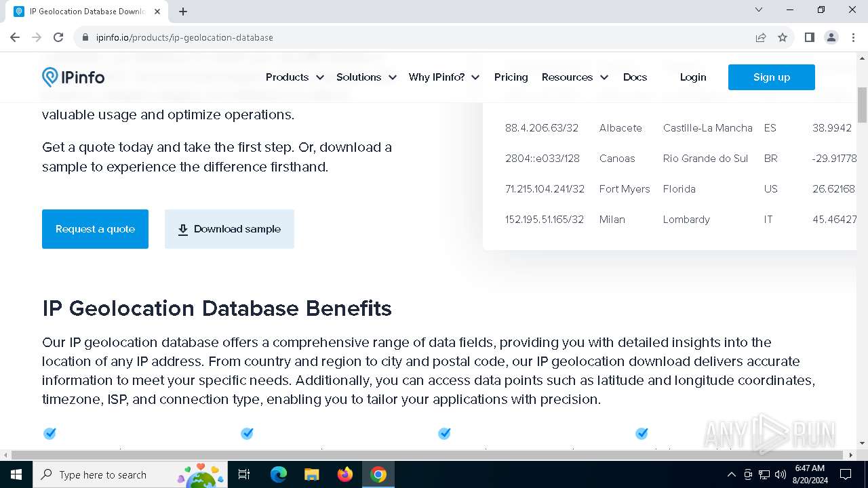Open the Windows notification center
868x488 pixels.
[846, 474]
